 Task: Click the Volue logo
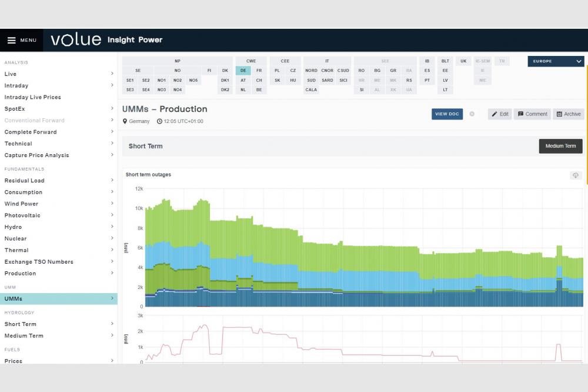click(x=76, y=40)
